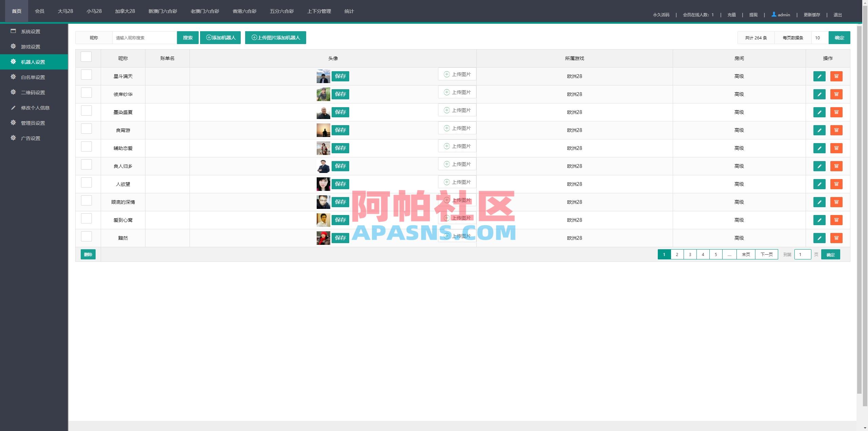Select 二维码设置 gear icon in sidebar
The image size is (868, 431).
pyautogui.click(x=13, y=92)
